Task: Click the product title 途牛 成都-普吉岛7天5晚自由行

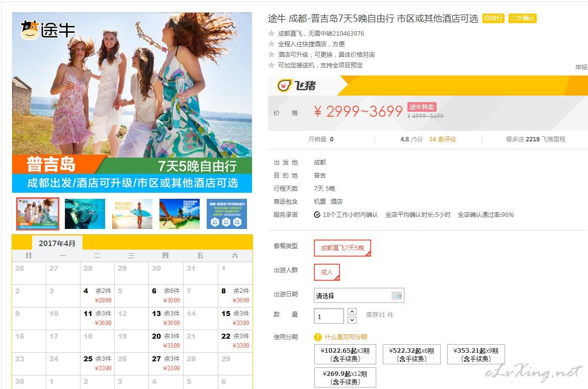Action: [x=373, y=19]
